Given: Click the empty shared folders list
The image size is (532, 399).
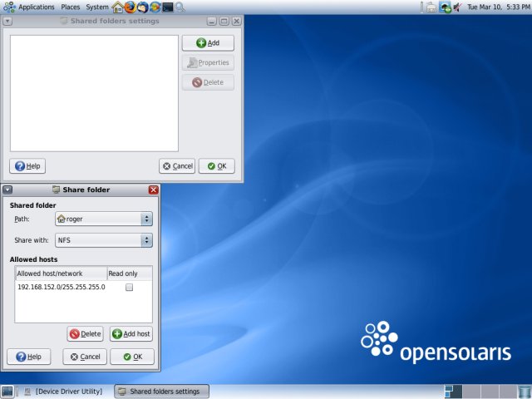Looking at the screenshot, I should (94, 93).
